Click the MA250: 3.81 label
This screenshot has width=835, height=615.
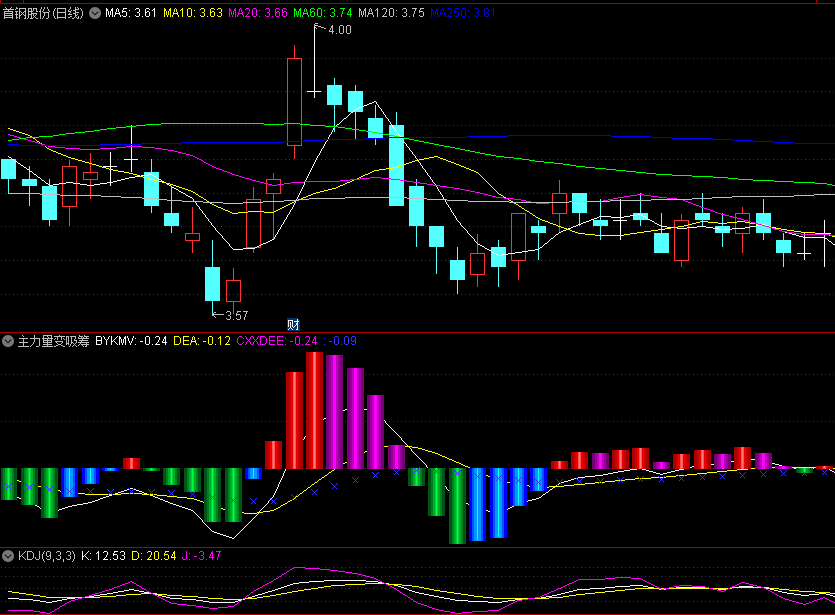463,13
